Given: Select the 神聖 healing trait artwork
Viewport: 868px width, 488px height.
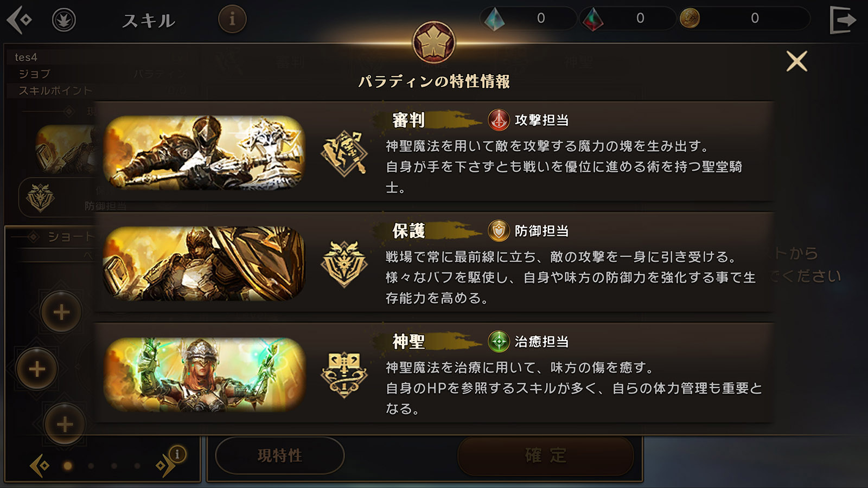Looking at the screenshot, I should click(x=204, y=374).
